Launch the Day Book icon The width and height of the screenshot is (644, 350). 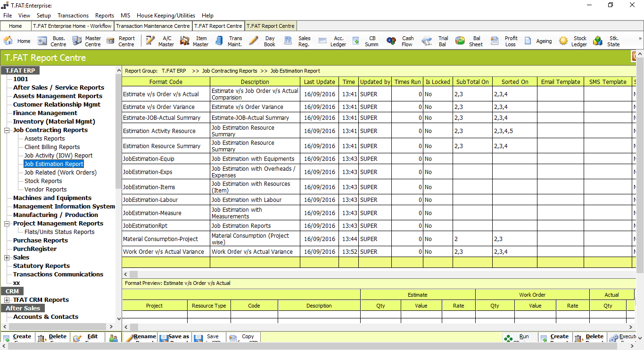click(263, 41)
